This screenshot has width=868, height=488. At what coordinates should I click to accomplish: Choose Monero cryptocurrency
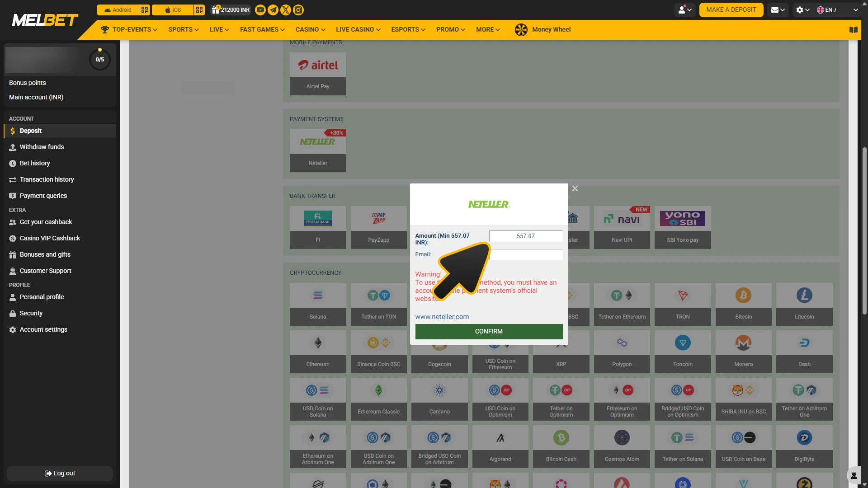[x=743, y=352]
